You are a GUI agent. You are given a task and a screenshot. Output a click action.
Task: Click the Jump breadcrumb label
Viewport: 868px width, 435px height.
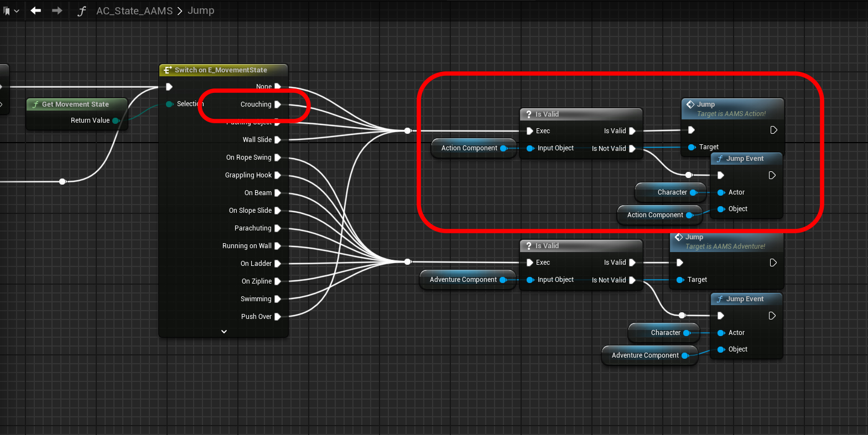coord(201,11)
